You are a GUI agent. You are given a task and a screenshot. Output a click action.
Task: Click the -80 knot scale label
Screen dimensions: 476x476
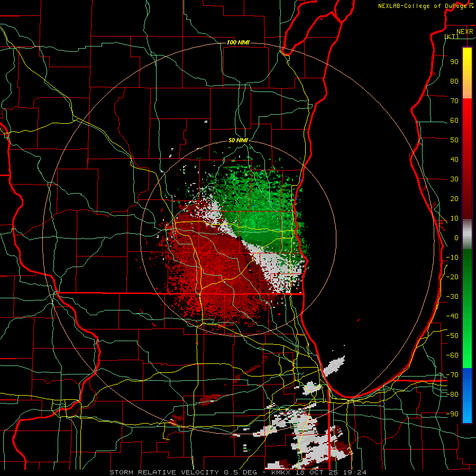click(x=452, y=395)
